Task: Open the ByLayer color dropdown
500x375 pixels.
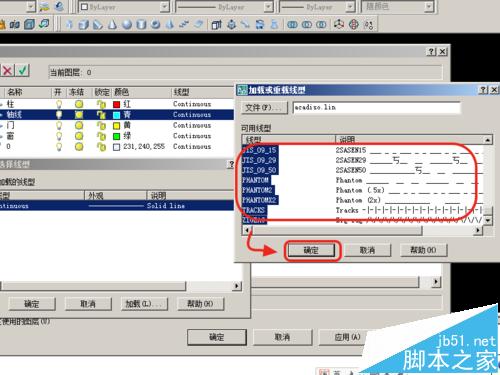Action: coord(164,7)
